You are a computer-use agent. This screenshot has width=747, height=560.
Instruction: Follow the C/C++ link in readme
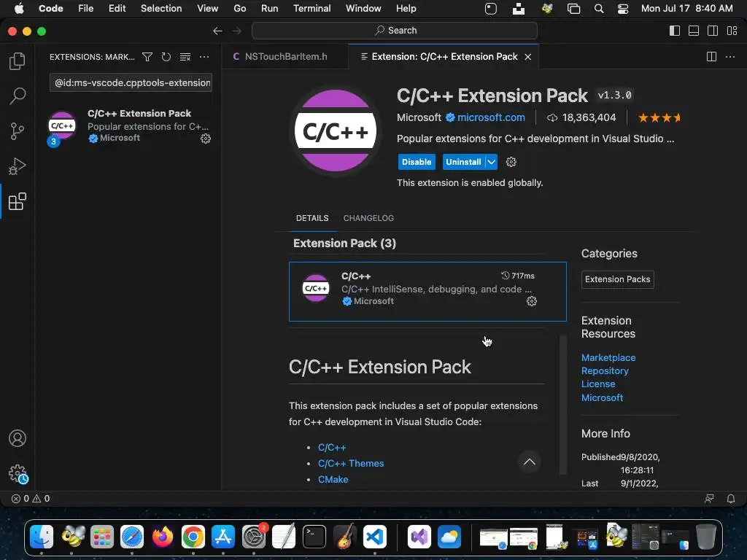pos(332,447)
